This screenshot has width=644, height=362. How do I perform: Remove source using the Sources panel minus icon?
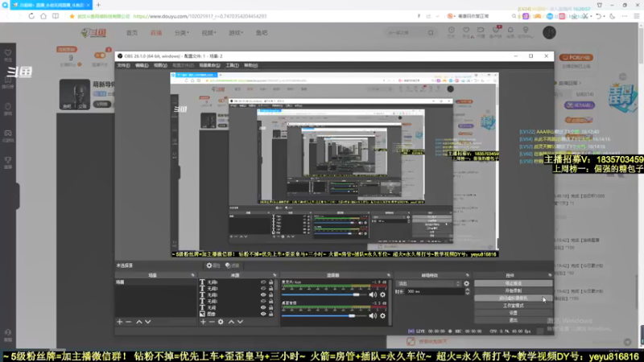[x=212, y=323]
